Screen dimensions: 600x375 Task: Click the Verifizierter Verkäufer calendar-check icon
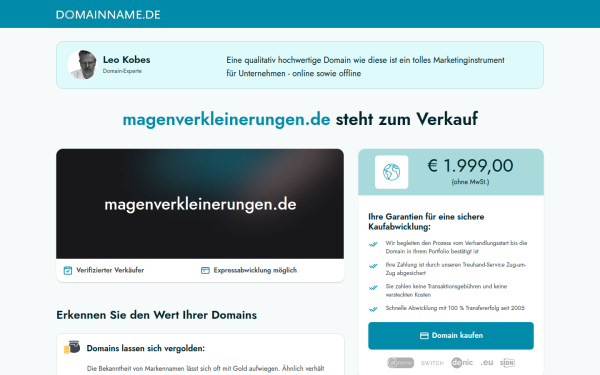(x=68, y=271)
